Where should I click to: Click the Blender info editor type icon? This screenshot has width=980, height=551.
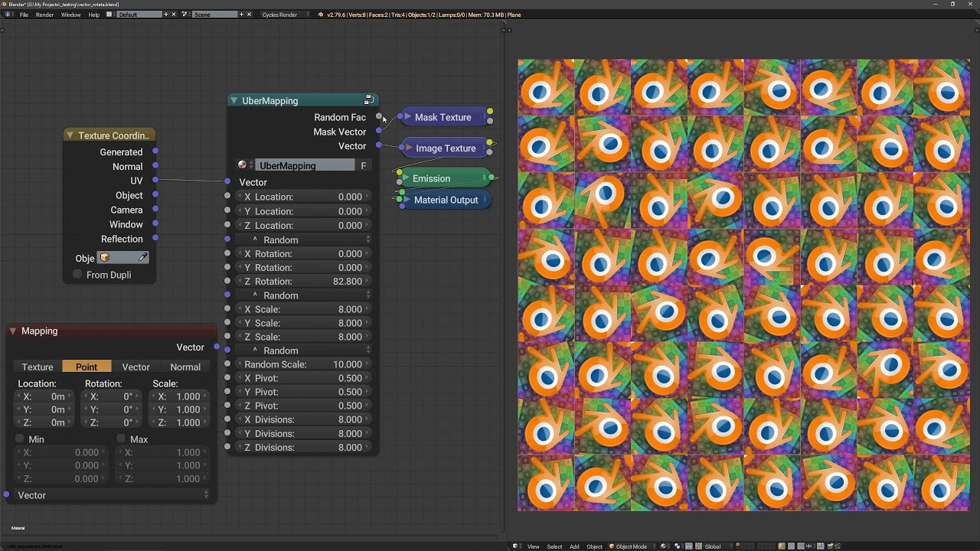tap(8, 15)
